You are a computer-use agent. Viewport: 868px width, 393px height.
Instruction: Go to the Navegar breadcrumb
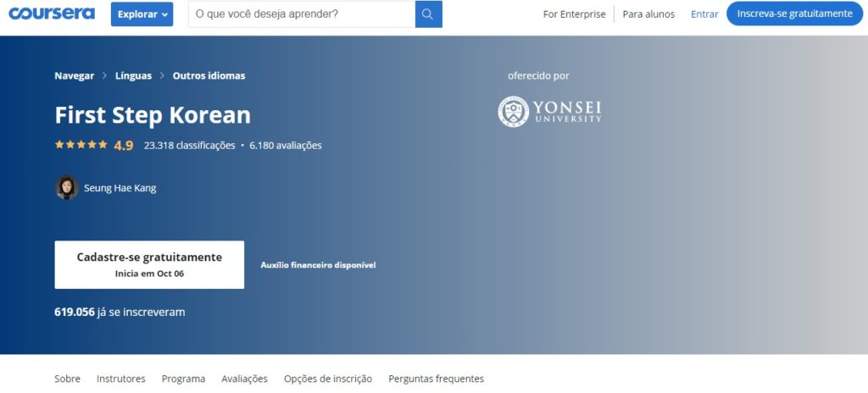(75, 76)
